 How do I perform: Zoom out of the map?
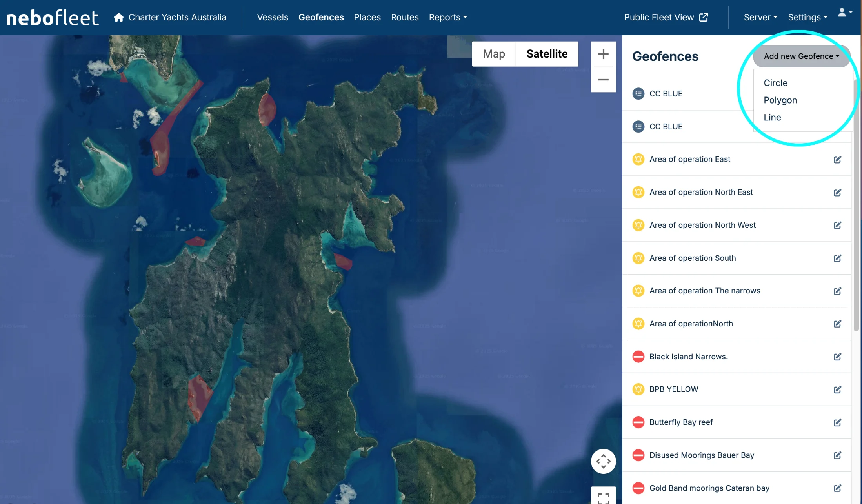point(603,80)
